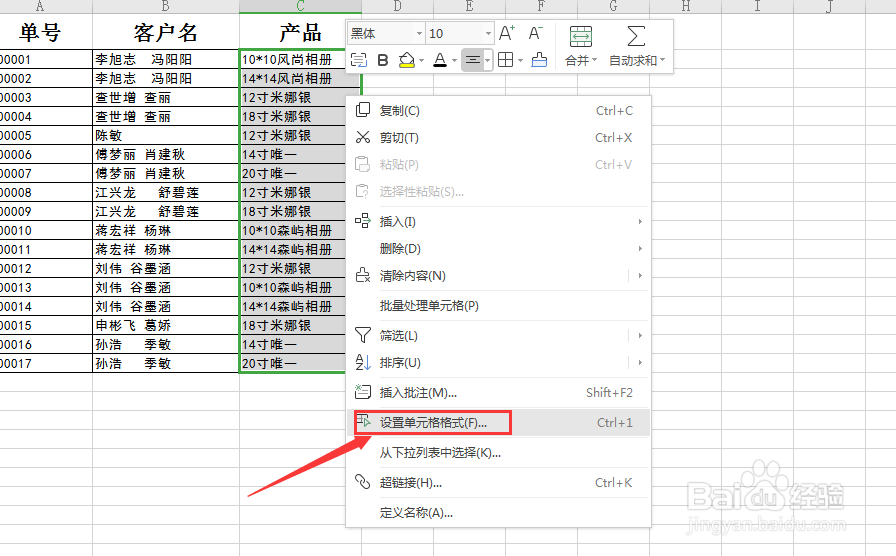Select column H header
Screen dimensions: 896x556
coord(685,6)
